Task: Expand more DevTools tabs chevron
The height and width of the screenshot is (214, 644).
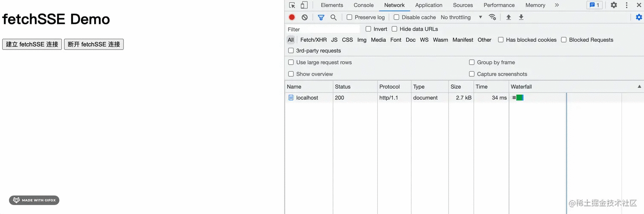Action: coord(557,5)
